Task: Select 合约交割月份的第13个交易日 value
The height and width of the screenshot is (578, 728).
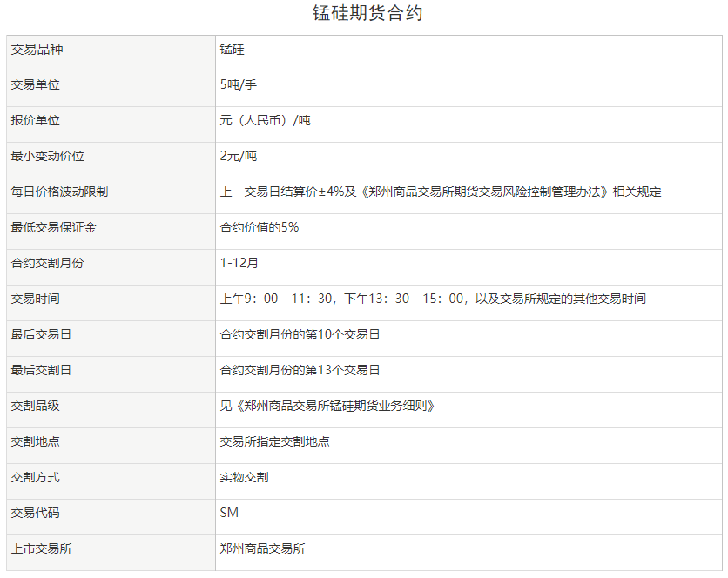Action: coord(300,371)
